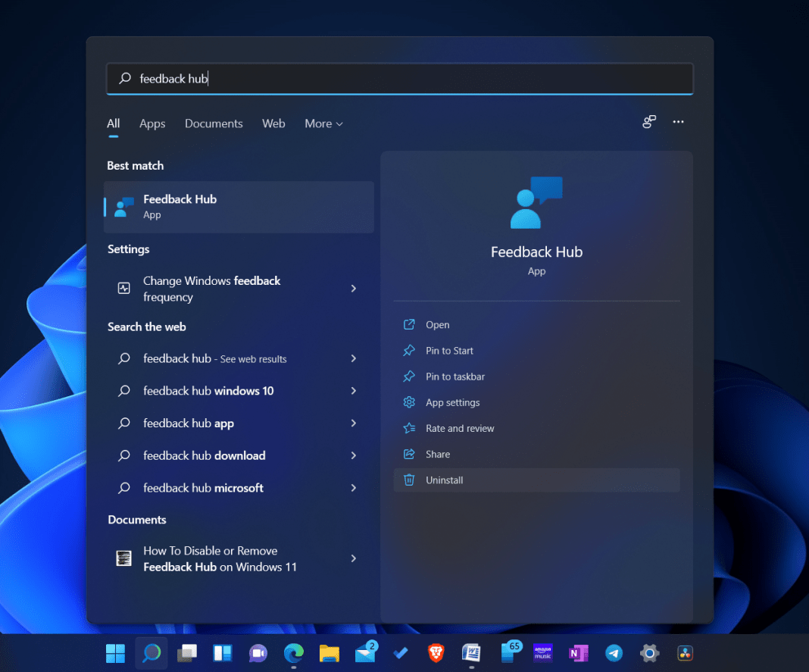
Task: Open the Feedback Hub with Open link
Action: tap(437, 324)
